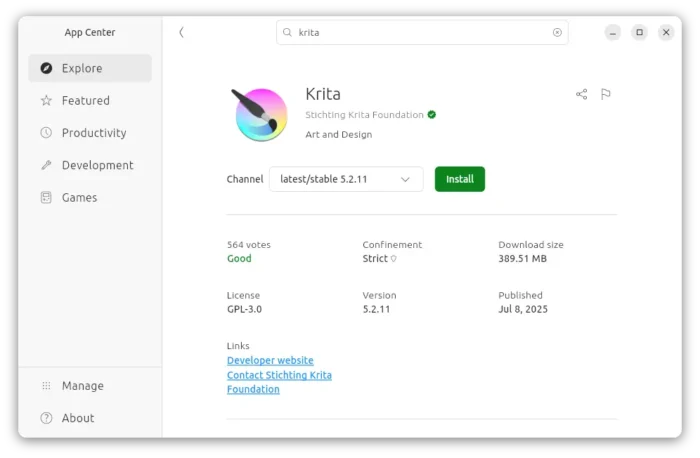Screen dimensions: 700x458
Task: Click the back arrow icon
Action: 181,32
